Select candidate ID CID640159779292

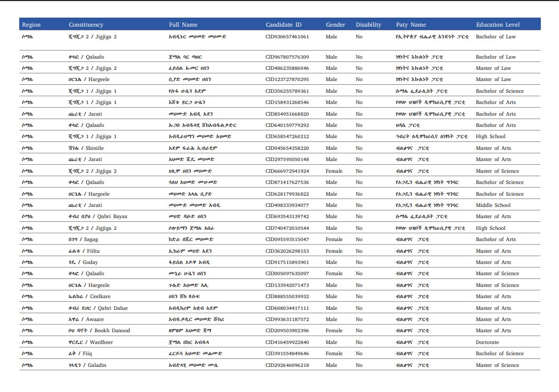pyautogui.click(x=287, y=125)
